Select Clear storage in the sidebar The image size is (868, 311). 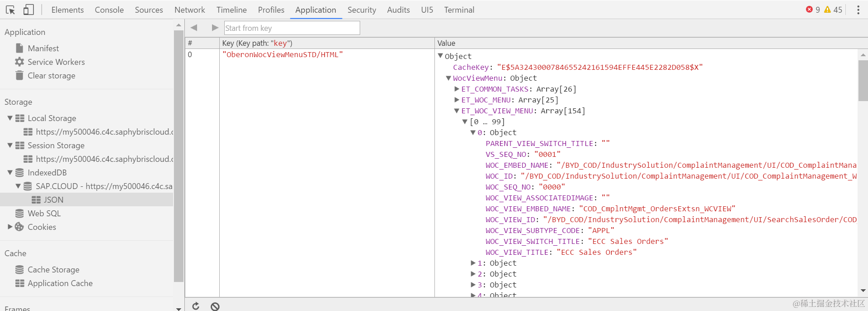(x=52, y=75)
